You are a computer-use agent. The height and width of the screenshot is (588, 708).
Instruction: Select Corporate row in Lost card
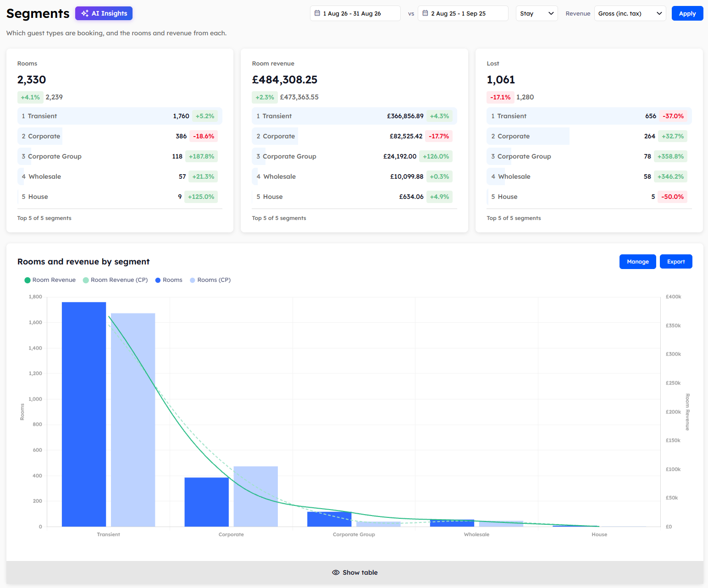[x=589, y=136]
